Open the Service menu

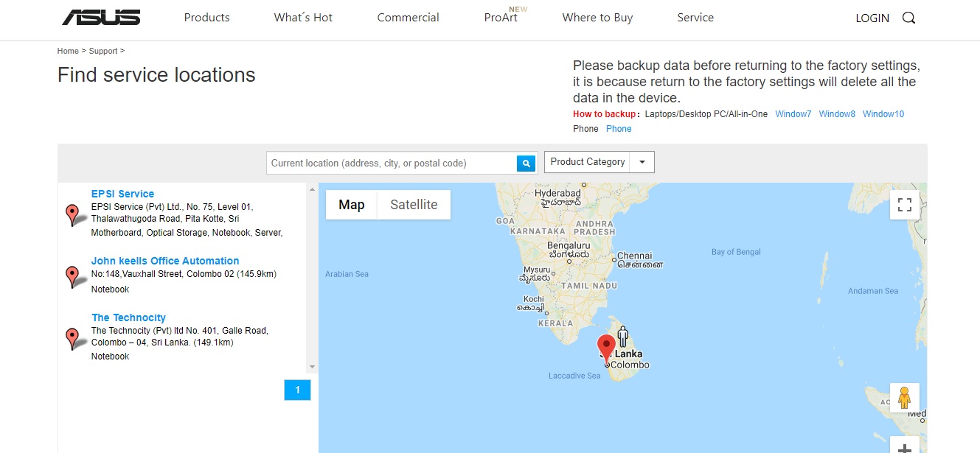coord(695,18)
